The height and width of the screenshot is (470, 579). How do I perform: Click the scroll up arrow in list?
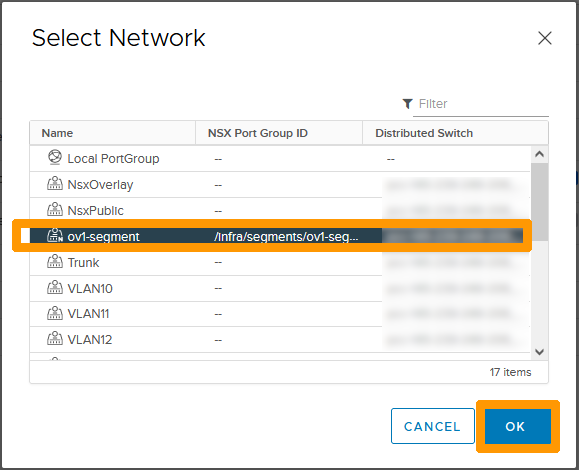(539, 154)
